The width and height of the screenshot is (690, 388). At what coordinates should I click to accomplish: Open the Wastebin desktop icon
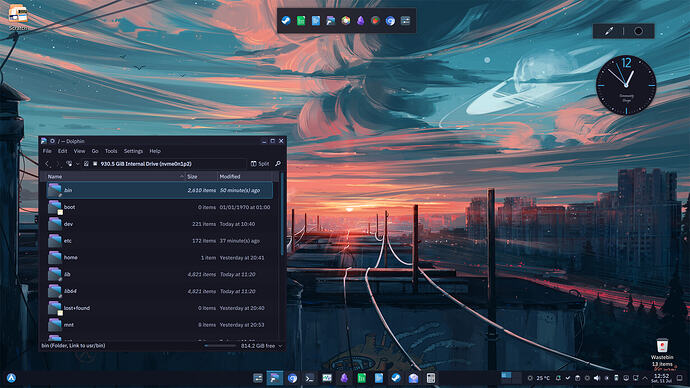(x=662, y=353)
